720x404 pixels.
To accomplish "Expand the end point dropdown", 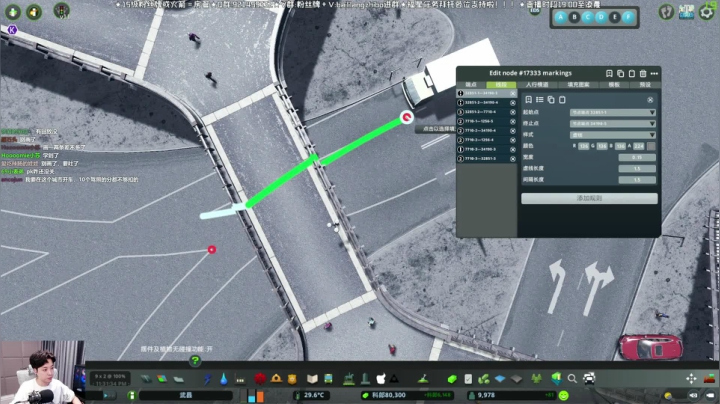I will pyautogui.click(x=613, y=123).
